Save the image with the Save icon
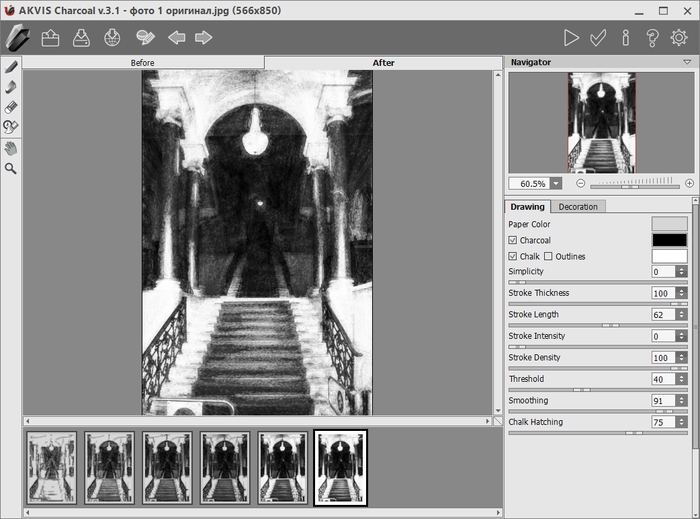The height and width of the screenshot is (519, 700). 81,38
